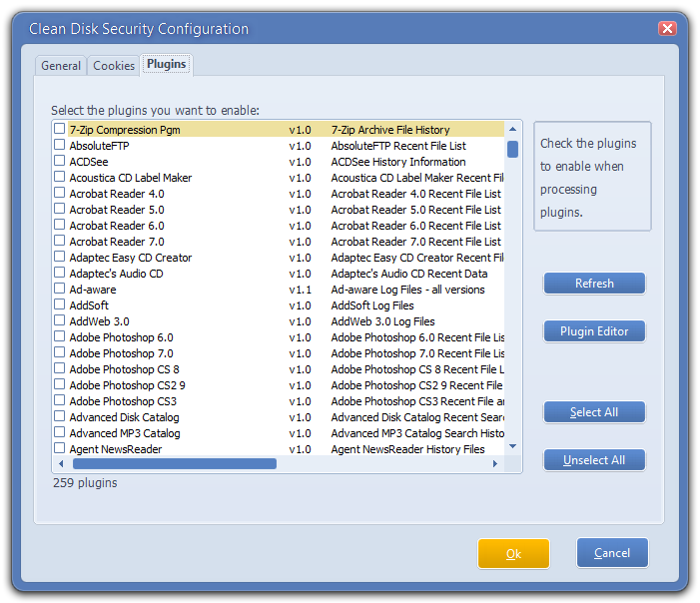This screenshot has height=603, width=700.
Task: Click 'ACDSee History Information' description
Action: tap(398, 162)
